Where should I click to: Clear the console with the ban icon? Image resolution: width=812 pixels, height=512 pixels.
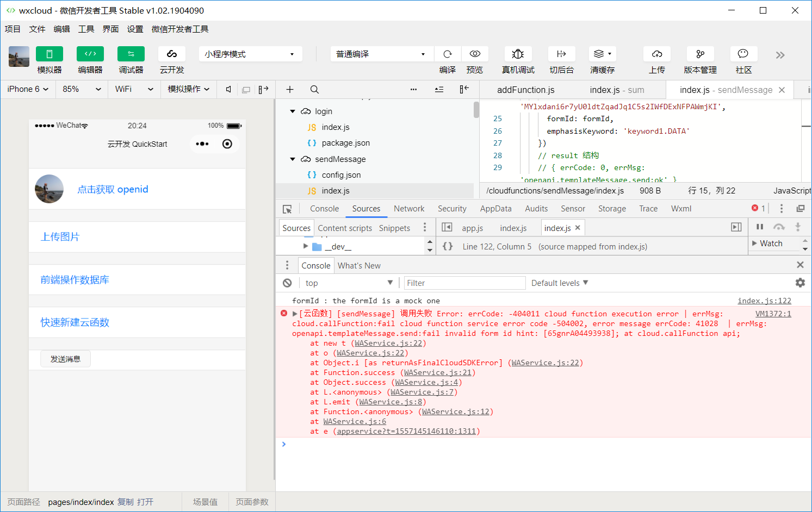tap(287, 283)
